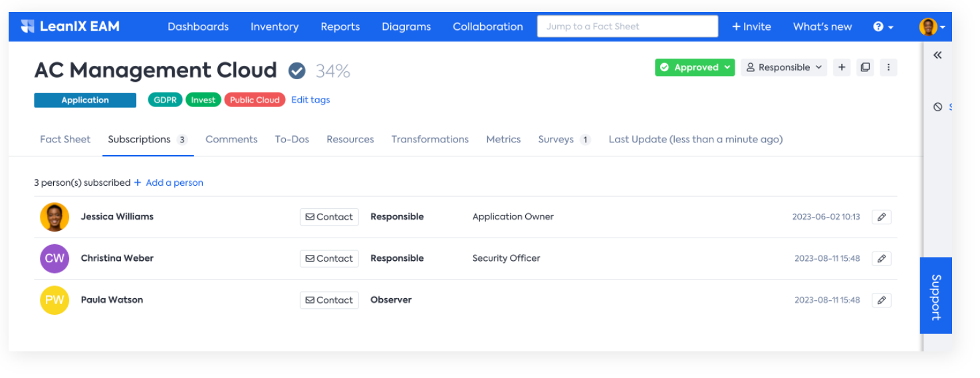Click the AC Management Cloud title
The width and height of the screenshot is (980, 378).
click(x=156, y=70)
